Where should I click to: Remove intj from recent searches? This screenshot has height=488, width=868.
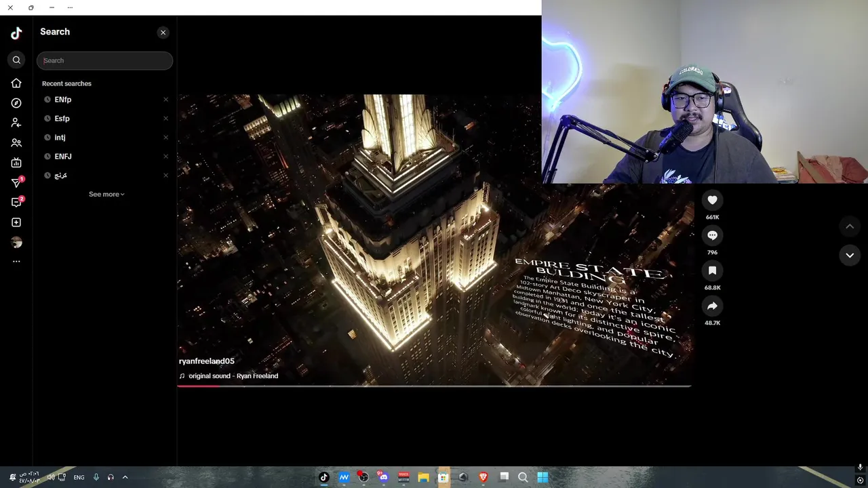[165, 138]
